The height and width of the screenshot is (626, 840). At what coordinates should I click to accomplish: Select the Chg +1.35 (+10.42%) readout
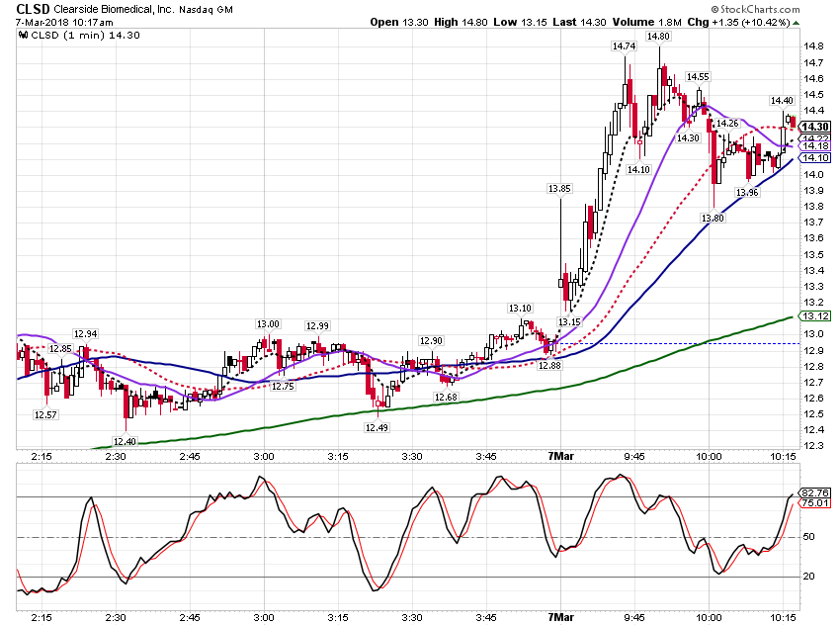(739, 22)
